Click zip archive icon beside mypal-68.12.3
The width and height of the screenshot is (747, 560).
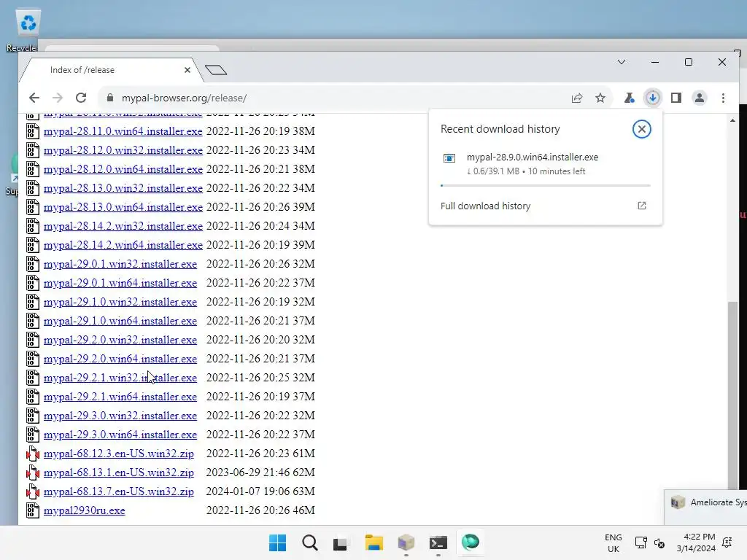point(32,454)
